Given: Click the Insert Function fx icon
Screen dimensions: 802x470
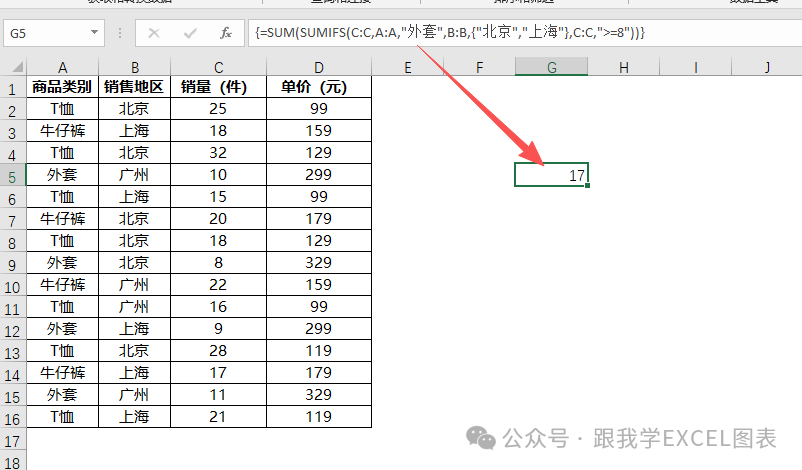Looking at the screenshot, I should [x=226, y=33].
